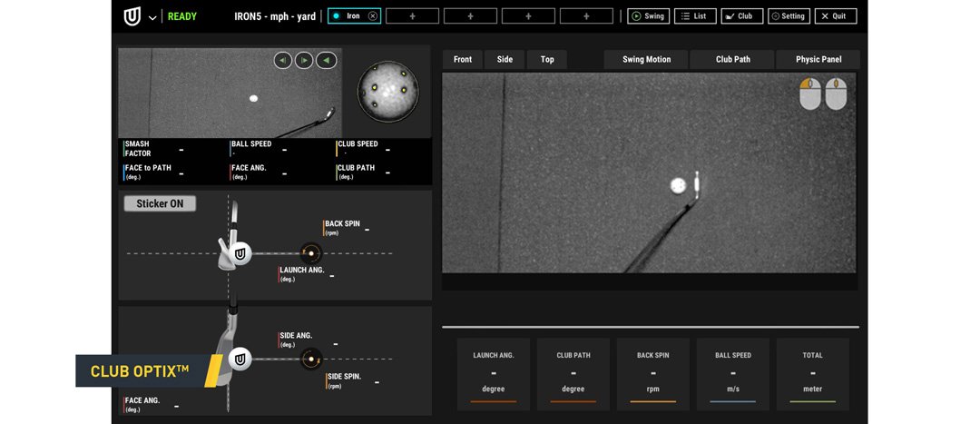Play the impact video in reverse

[x=326, y=61]
